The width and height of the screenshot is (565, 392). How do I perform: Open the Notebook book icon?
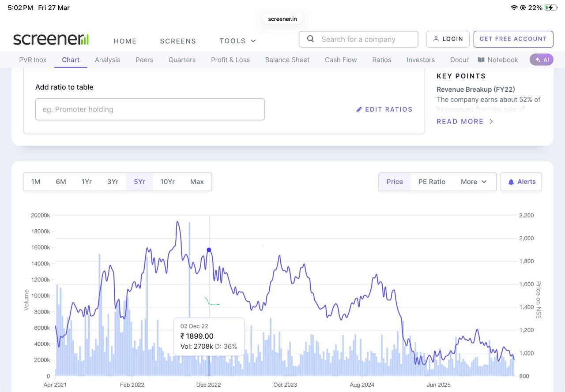point(481,60)
